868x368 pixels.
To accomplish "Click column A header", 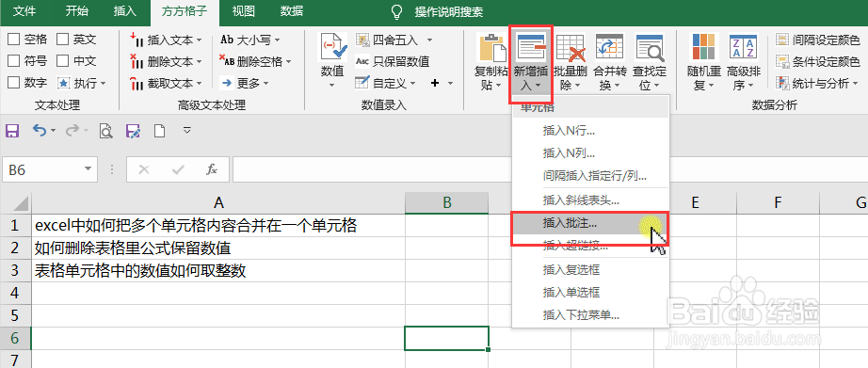I will coord(218,203).
